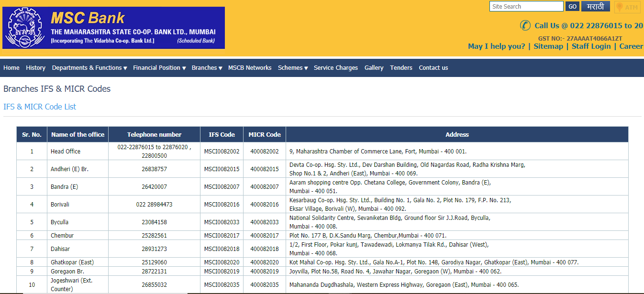This screenshot has height=294, width=644.
Task: Expand the Branches dropdown menu
Action: 207,68
